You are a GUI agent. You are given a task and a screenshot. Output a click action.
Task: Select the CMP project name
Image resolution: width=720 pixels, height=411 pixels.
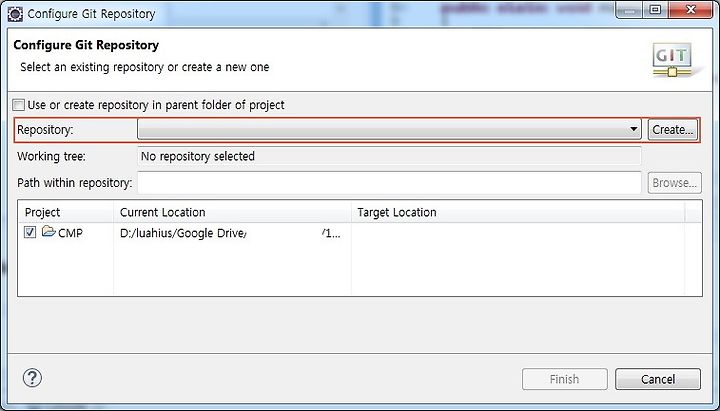70,233
